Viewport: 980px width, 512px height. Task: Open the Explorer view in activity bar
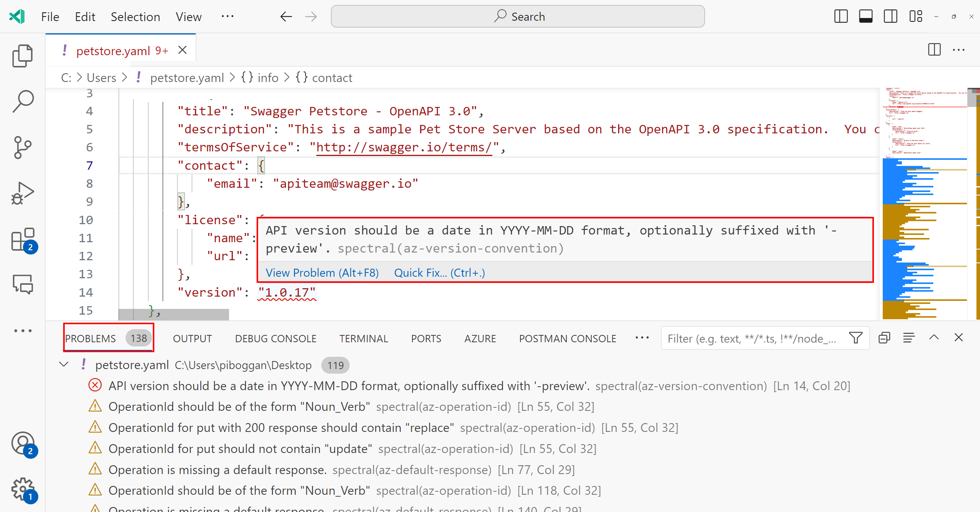23,56
